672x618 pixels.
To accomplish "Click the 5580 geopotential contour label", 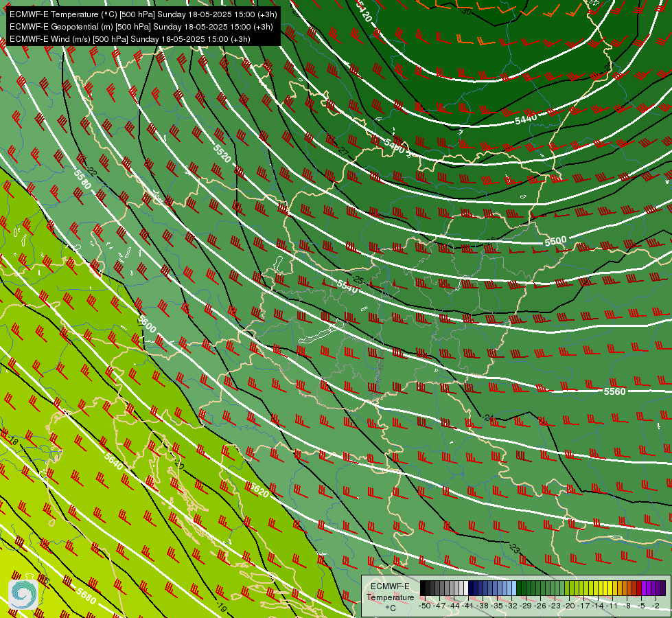I will pyautogui.click(x=82, y=179).
